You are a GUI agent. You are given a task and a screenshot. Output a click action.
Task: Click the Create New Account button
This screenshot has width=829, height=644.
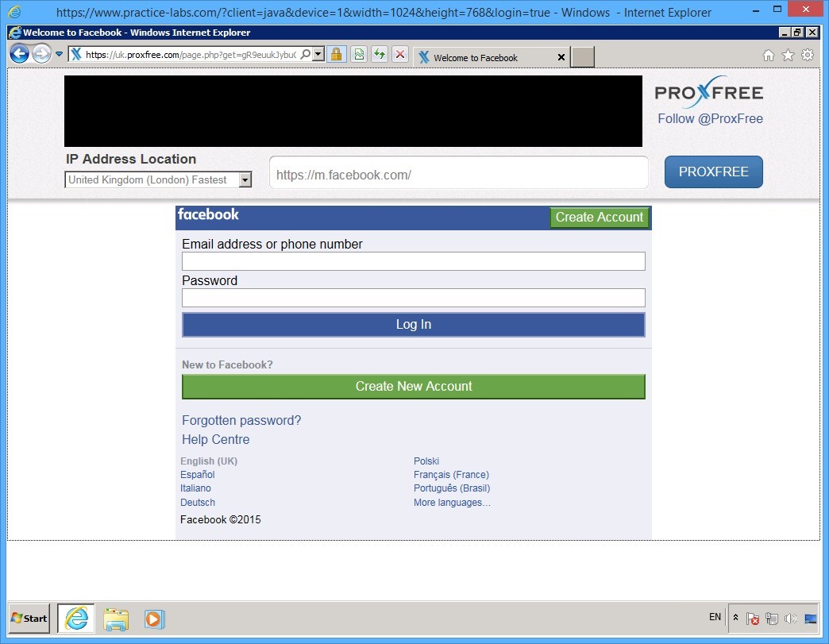[413, 386]
